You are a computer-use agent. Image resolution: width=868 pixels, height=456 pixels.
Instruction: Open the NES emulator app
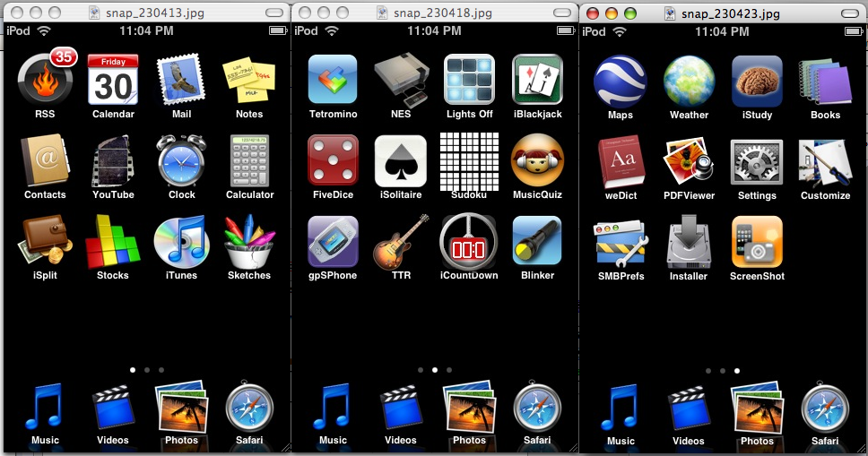(x=402, y=80)
